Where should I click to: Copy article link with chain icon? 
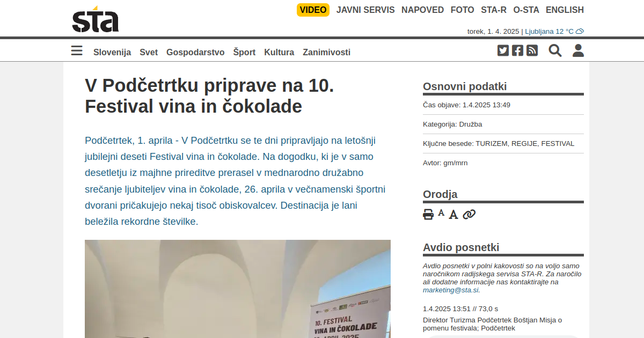pyautogui.click(x=469, y=215)
